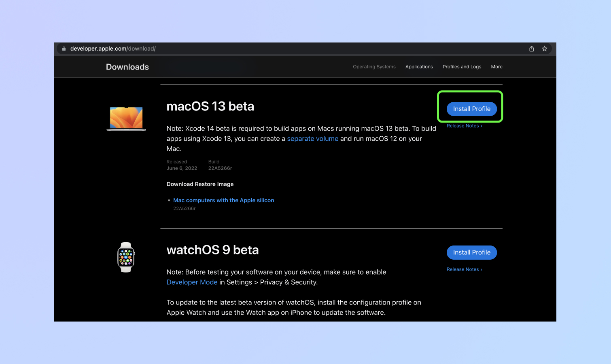Click the release date June 6, 2022

tap(182, 168)
